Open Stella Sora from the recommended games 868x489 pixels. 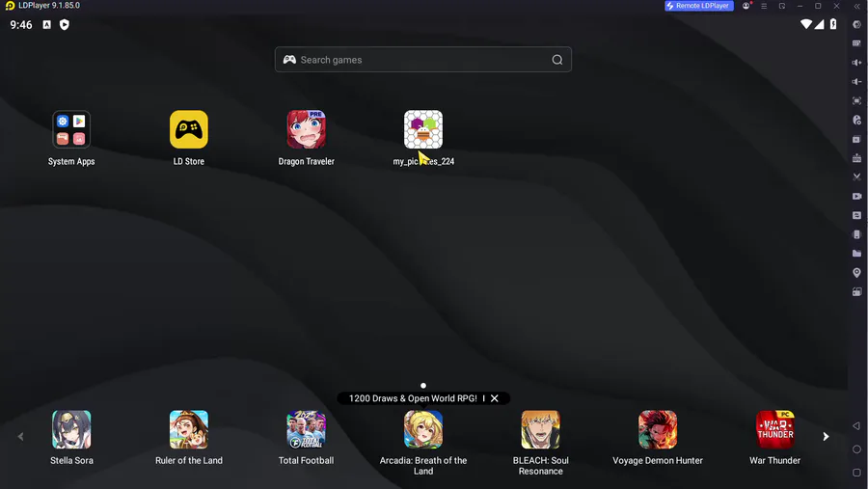pyautogui.click(x=71, y=429)
